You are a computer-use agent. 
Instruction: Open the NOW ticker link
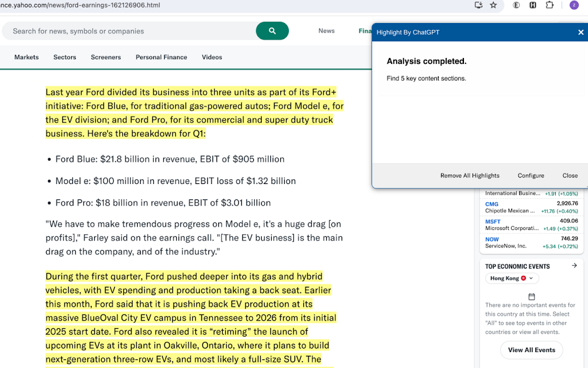pyautogui.click(x=492, y=240)
